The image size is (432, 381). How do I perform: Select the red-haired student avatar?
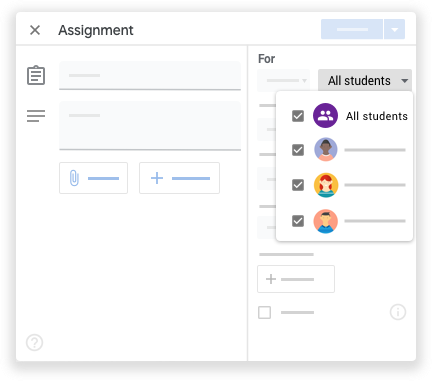[326, 185]
